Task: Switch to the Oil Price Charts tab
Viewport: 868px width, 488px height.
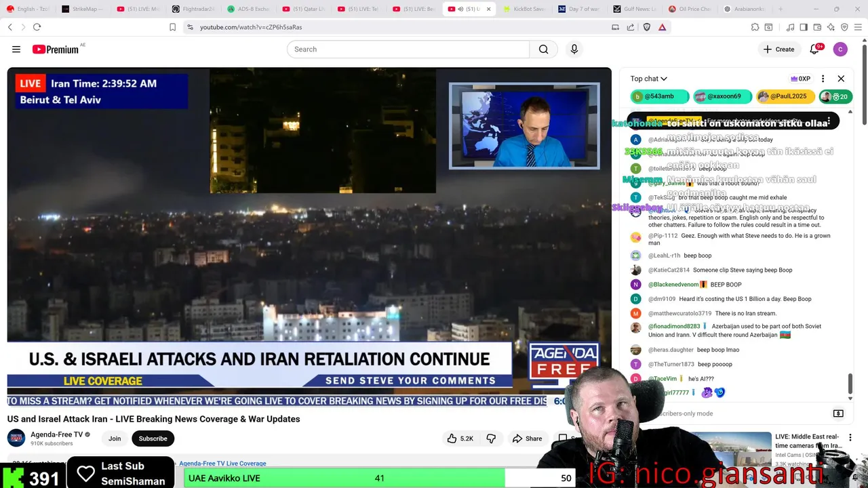Action: click(690, 9)
